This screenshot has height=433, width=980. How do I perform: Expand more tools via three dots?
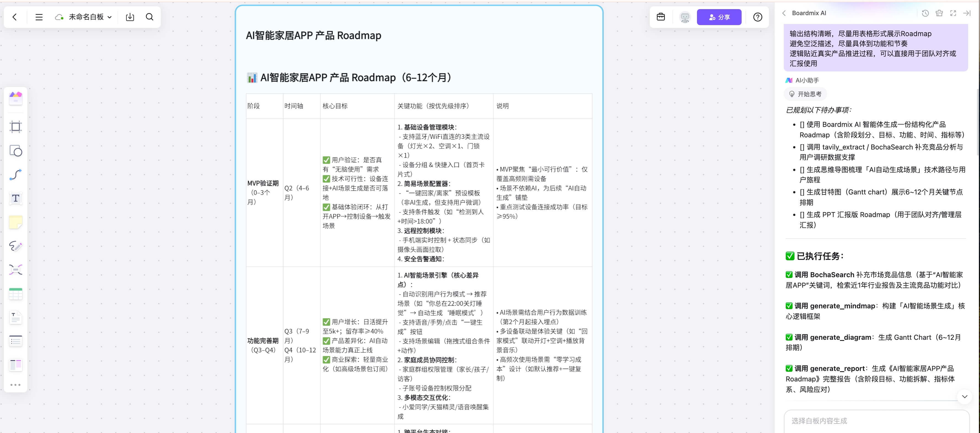click(16, 385)
